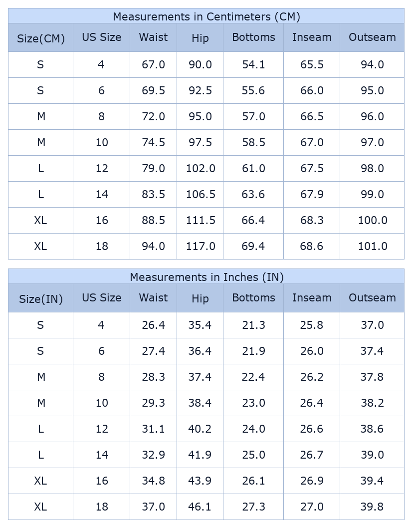The width and height of the screenshot is (412, 532).
Task: Select the Size(CM) column header
Action: tap(41, 37)
